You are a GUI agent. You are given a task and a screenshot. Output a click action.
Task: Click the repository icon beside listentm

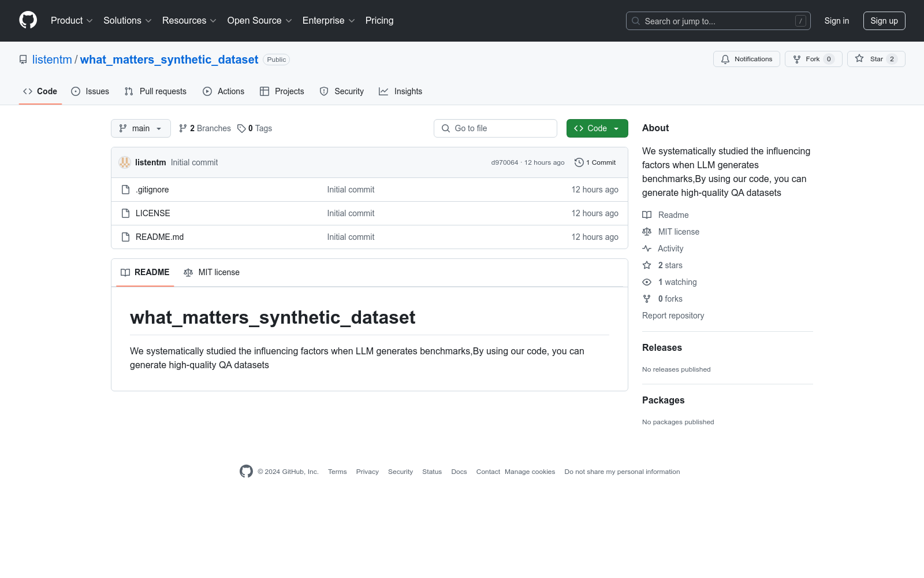point(23,60)
